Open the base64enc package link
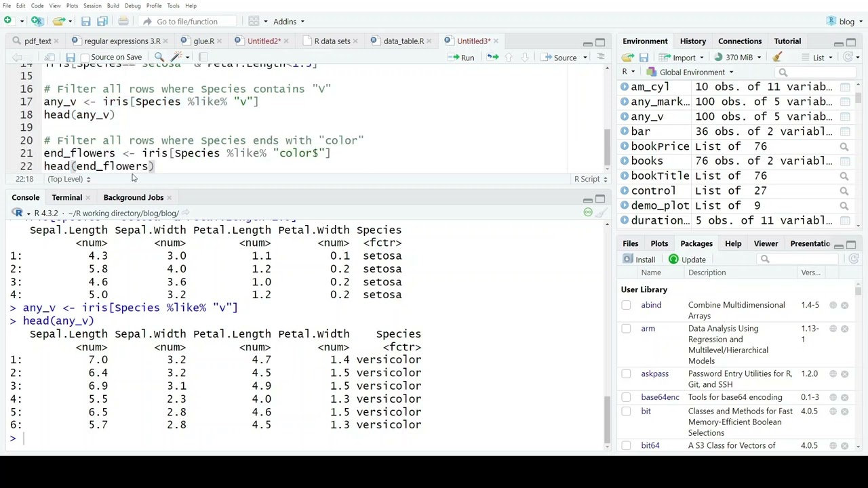The image size is (868, 488). tap(660, 397)
